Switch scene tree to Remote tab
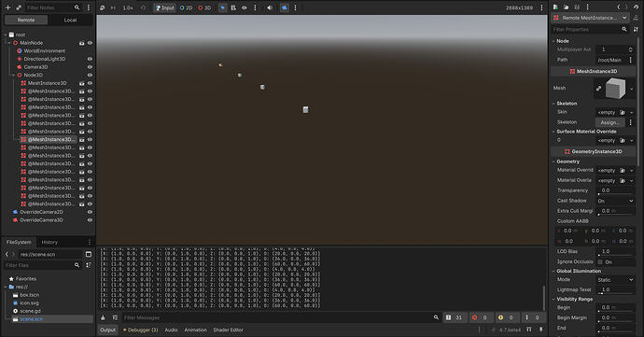The height and width of the screenshot is (337, 644). [x=26, y=20]
